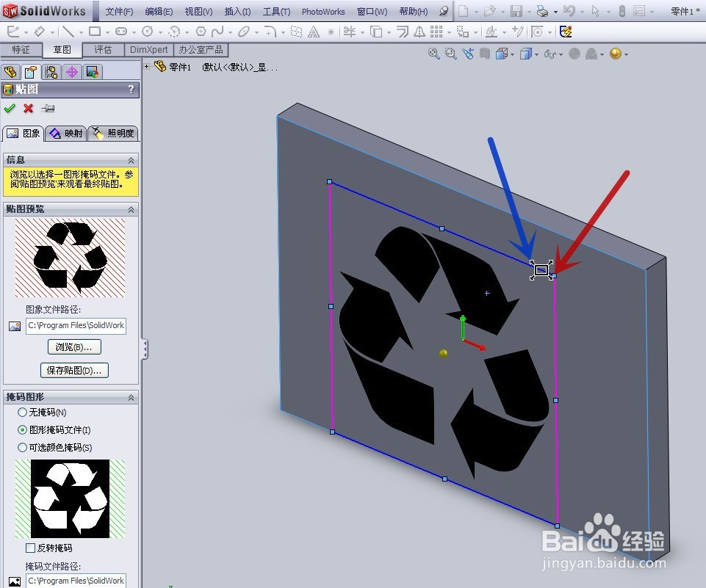Screen dimensions: 706x588
Task: Select the No Mask radio option (无掩码)
Action: tap(22, 412)
